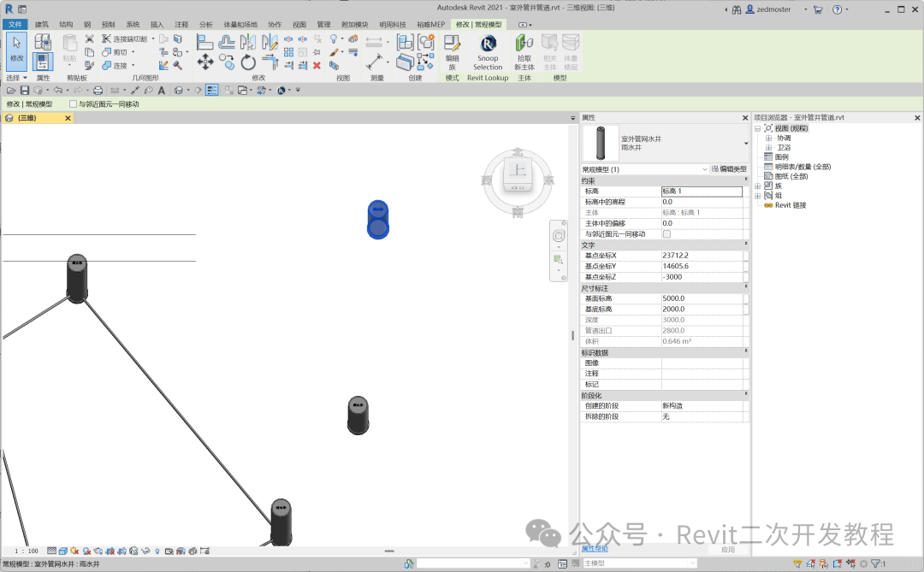Image resolution: width=924 pixels, height=572 pixels.
Task: Click 编辑族 (Edit Family) button
Action: (x=452, y=52)
